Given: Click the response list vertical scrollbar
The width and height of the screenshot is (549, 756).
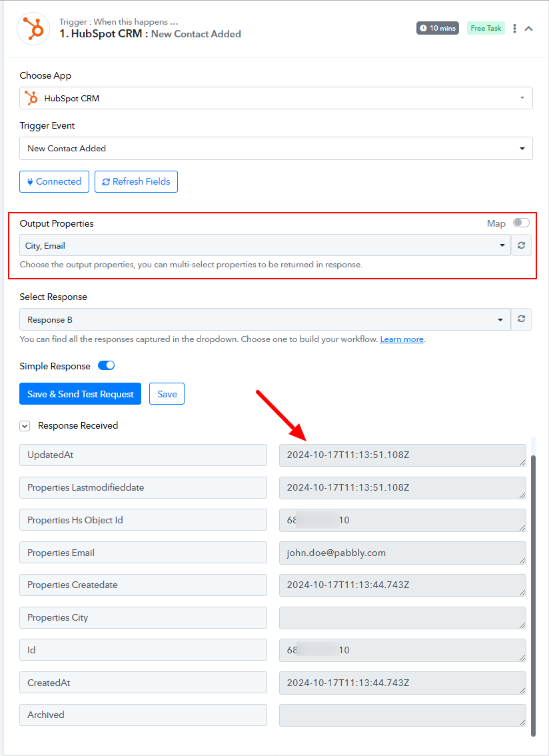Looking at the screenshot, I should click(533, 595).
